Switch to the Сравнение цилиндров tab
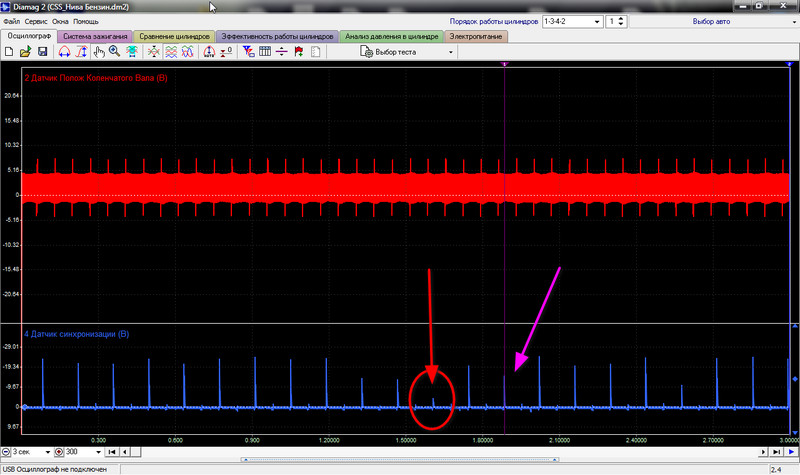 pos(174,36)
